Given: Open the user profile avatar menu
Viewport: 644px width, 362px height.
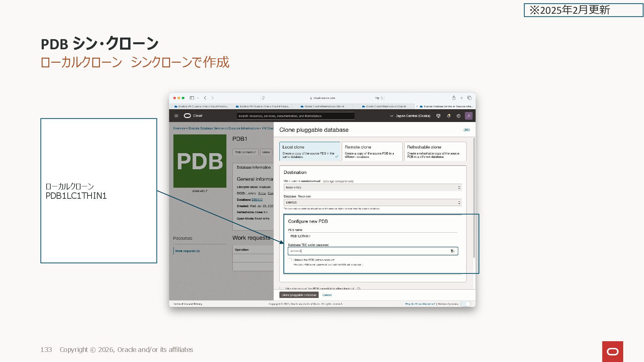Looking at the screenshot, I should (469, 116).
